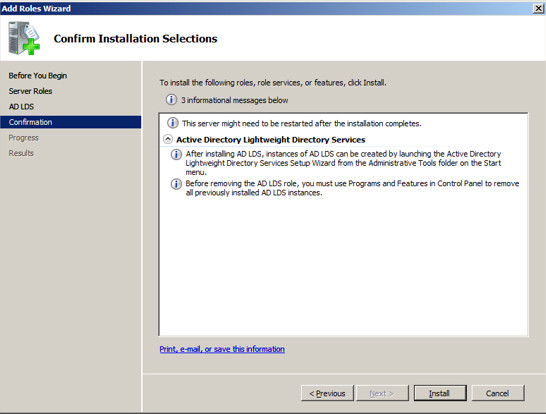Click the greyed-out Next button
This screenshot has height=414, width=546.
point(382,393)
